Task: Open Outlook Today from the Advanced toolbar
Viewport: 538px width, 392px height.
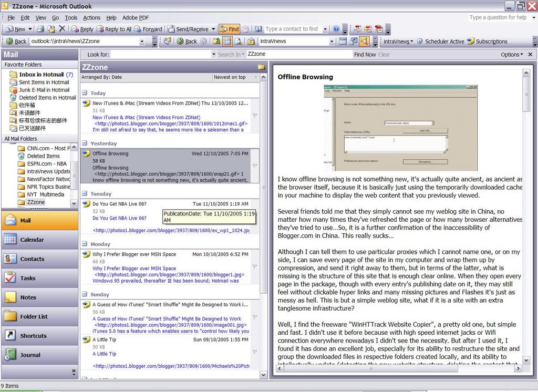Action: click(168, 41)
